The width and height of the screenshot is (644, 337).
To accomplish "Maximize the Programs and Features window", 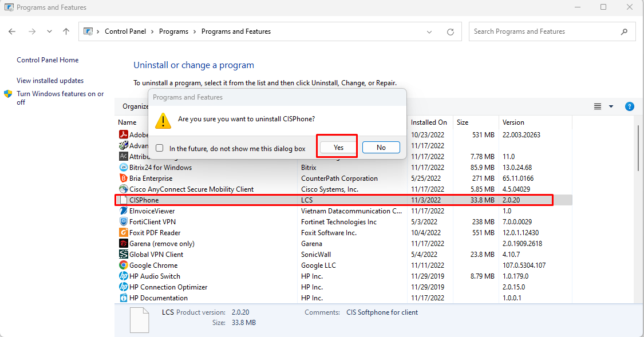I will pyautogui.click(x=603, y=7).
